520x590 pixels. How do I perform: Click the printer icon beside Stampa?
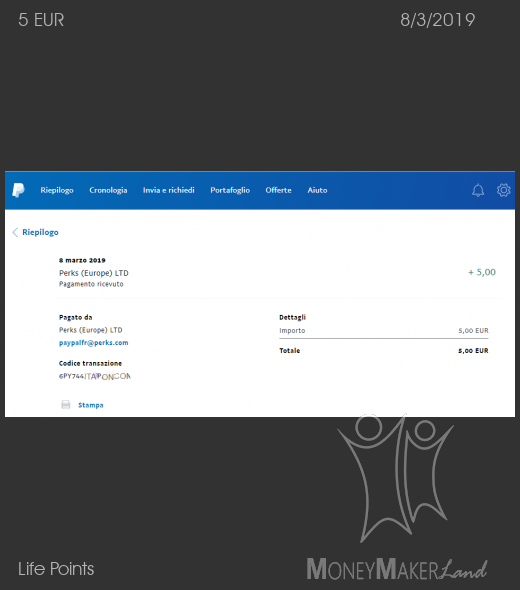click(x=66, y=404)
